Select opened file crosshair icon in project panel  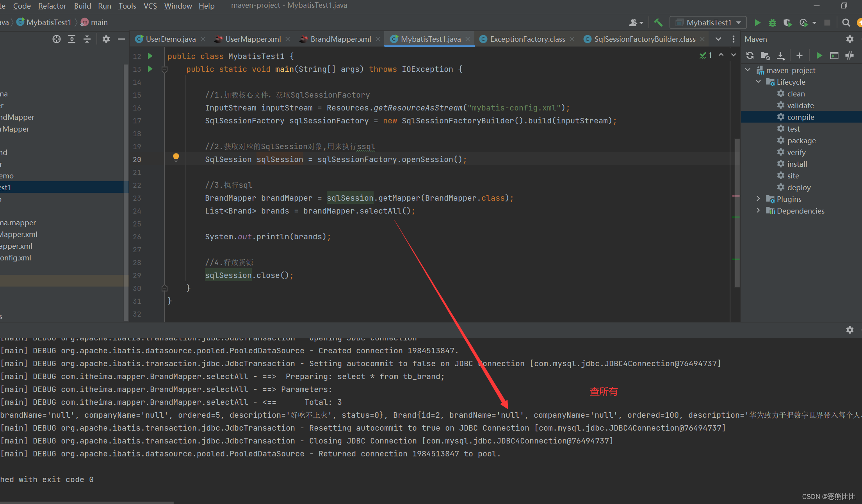pyautogui.click(x=57, y=39)
